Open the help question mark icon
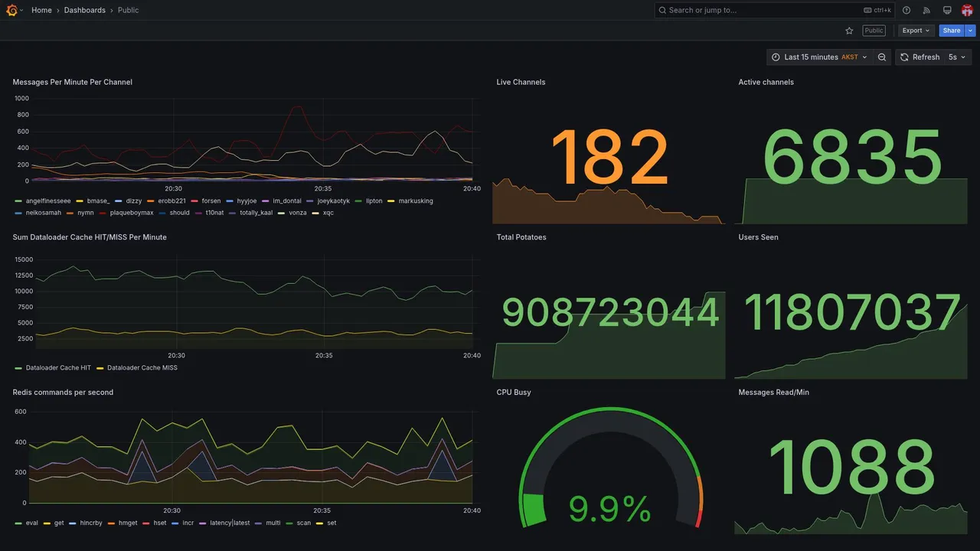 pyautogui.click(x=906, y=10)
